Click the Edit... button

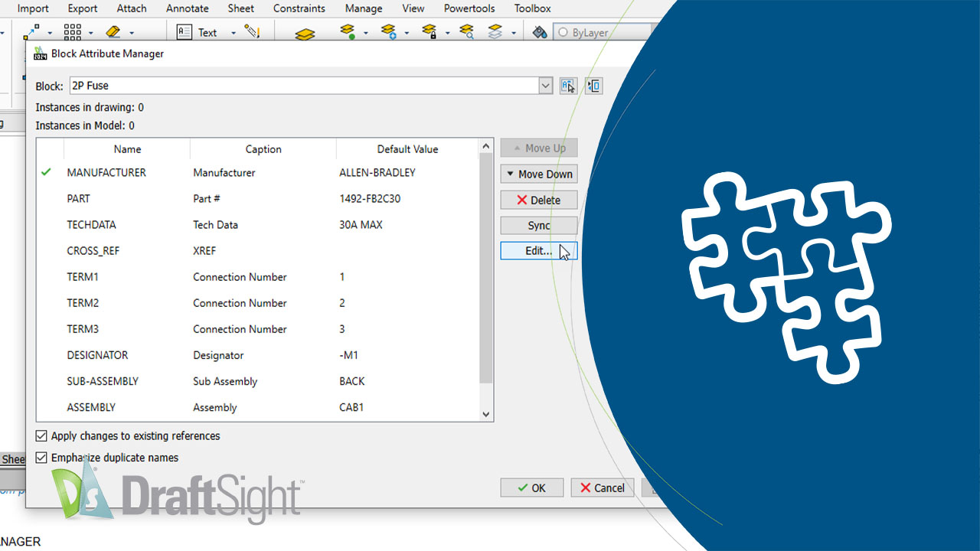(x=539, y=251)
